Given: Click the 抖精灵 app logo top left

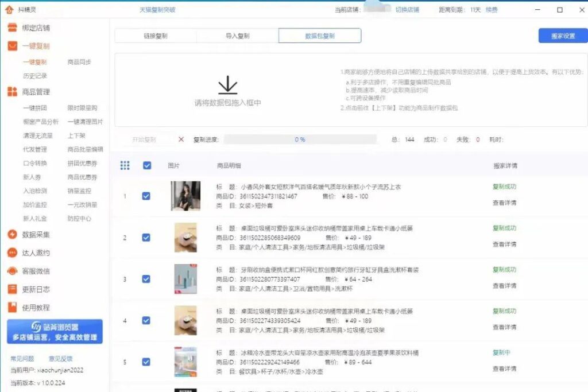Looking at the screenshot, I should (x=9, y=8).
